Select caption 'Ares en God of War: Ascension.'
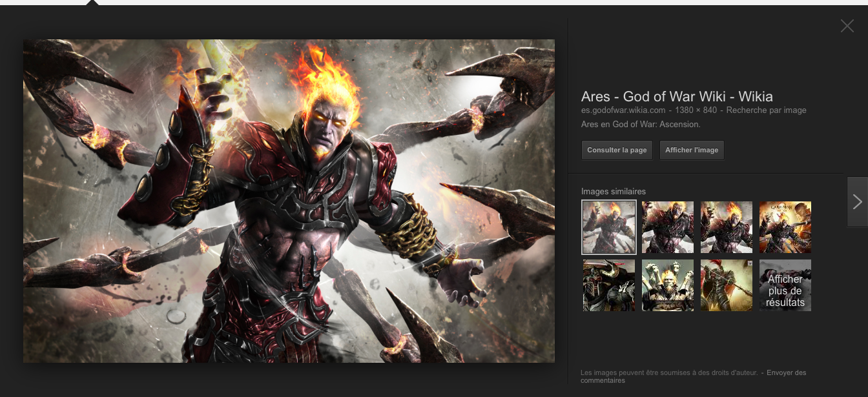The height and width of the screenshot is (397, 868). click(x=641, y=124)
